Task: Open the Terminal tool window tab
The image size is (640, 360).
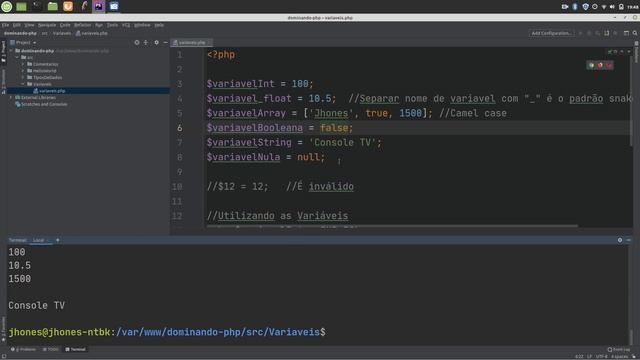Action: [x=76, y=349]
